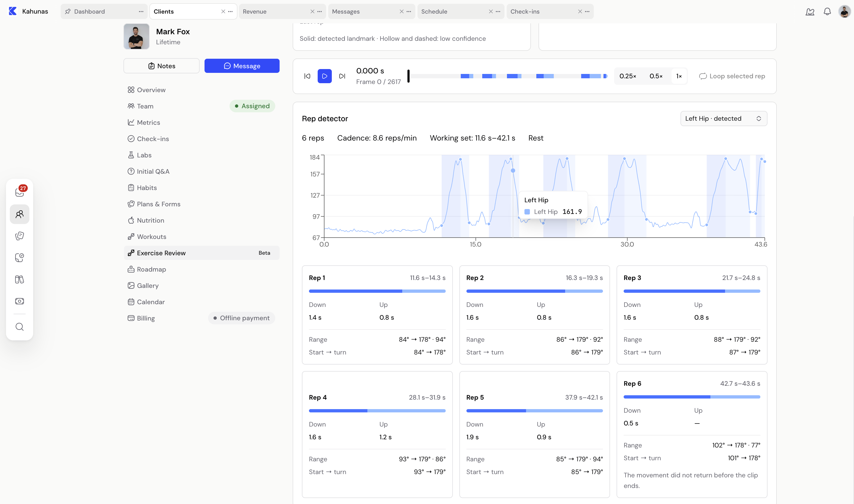Click the roadmap map icon in top bar

(810, 11)
